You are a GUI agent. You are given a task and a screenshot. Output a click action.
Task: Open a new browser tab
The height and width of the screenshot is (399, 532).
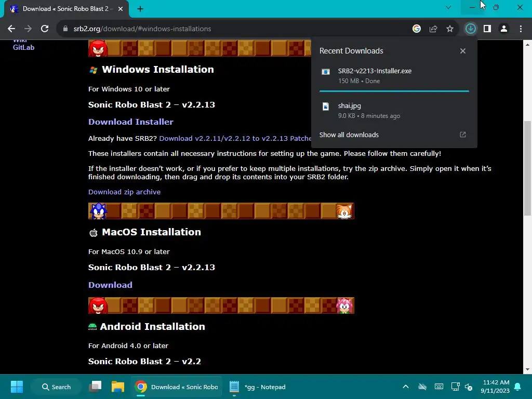pyautogui.click(x=140, y=9)
